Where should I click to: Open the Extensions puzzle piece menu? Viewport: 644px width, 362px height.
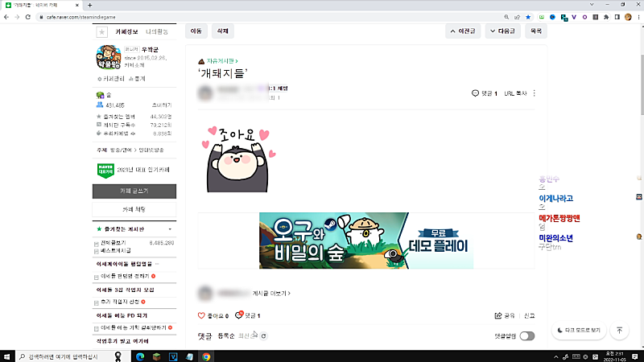click(606, 17)
